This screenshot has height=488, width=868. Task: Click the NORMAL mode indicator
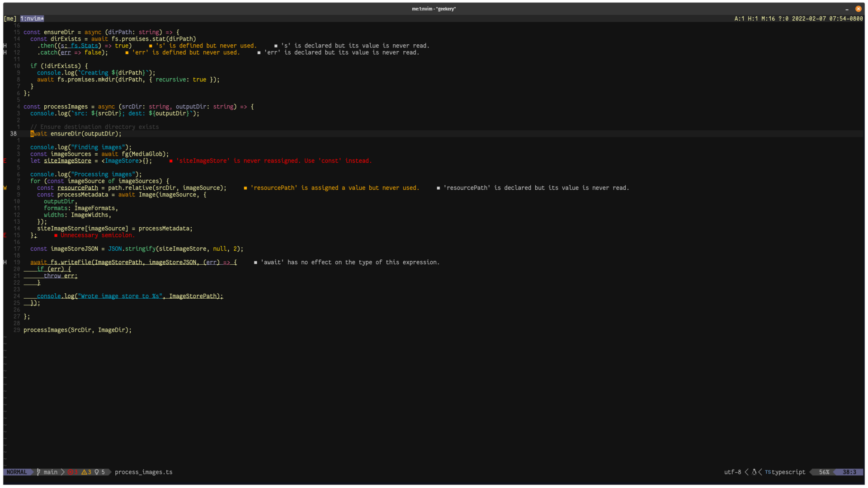tap(17, 472)
